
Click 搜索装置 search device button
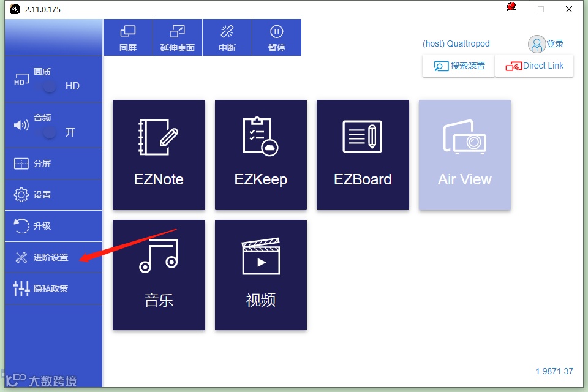click(459, 66)
